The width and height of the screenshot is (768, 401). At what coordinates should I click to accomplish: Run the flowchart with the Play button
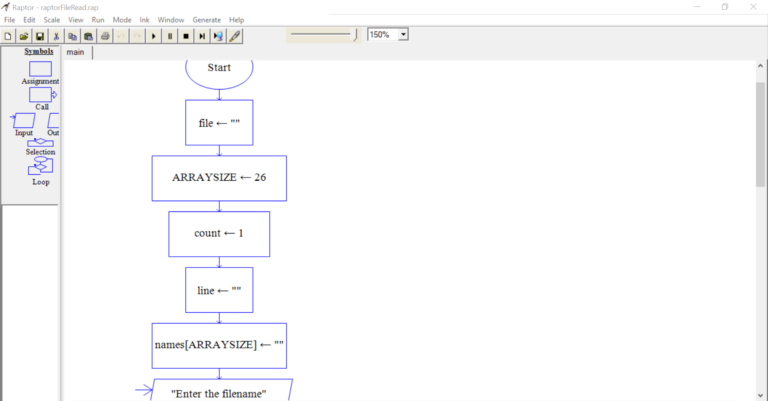point(154,36)
